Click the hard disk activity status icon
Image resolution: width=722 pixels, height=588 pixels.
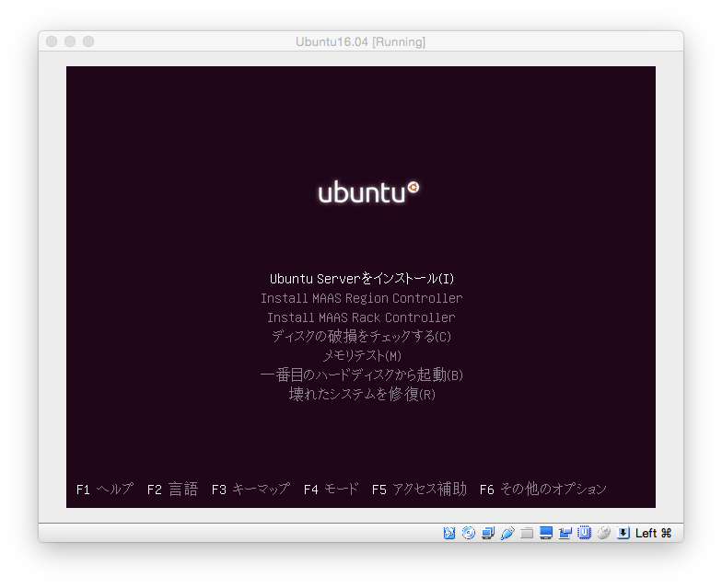tap(449, 533)
